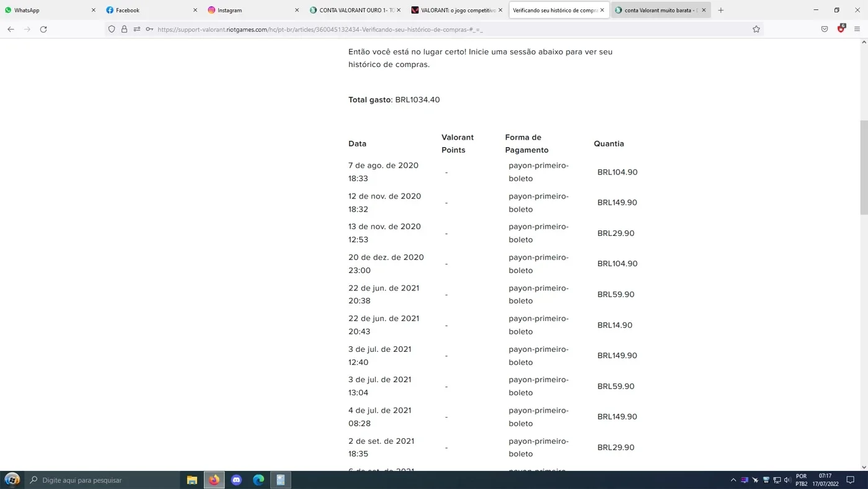Bookmark this page with the star
Viewport: 868px width, 489px height.
point(756,29)
